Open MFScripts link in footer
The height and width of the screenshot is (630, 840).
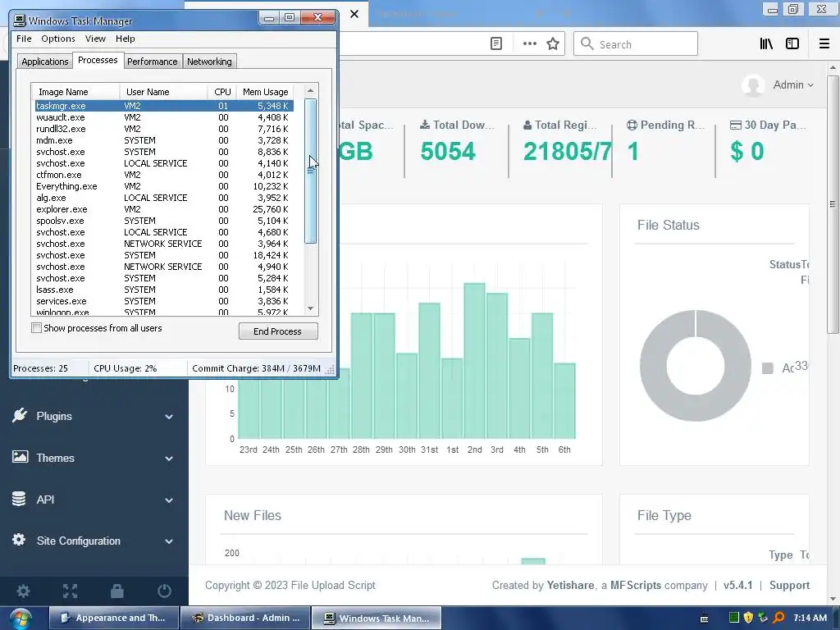point(636,585)
